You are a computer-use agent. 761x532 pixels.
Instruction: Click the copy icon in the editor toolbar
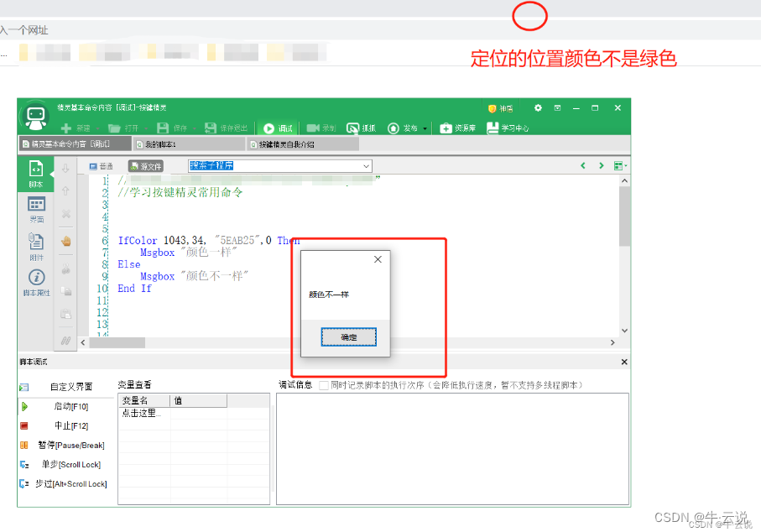(x=66, y=291)
